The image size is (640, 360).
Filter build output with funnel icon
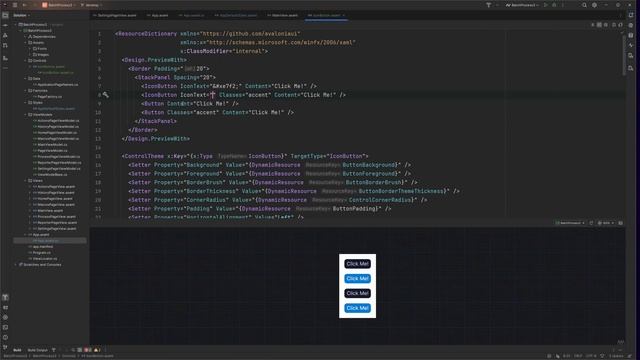click(x=53, y=350)
